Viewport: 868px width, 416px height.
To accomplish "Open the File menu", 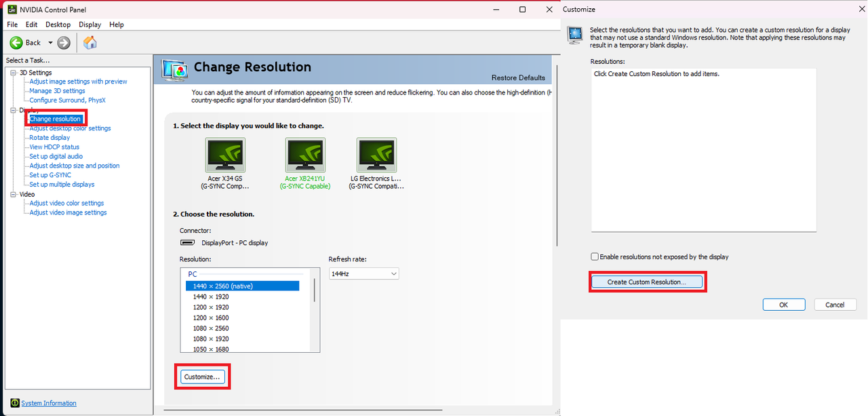I will click(x=12, y=24).
